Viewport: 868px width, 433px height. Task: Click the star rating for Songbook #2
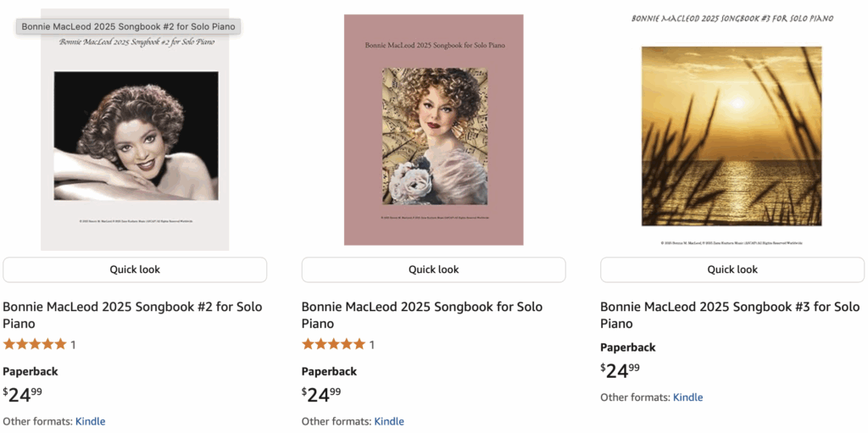pos(35,344)
